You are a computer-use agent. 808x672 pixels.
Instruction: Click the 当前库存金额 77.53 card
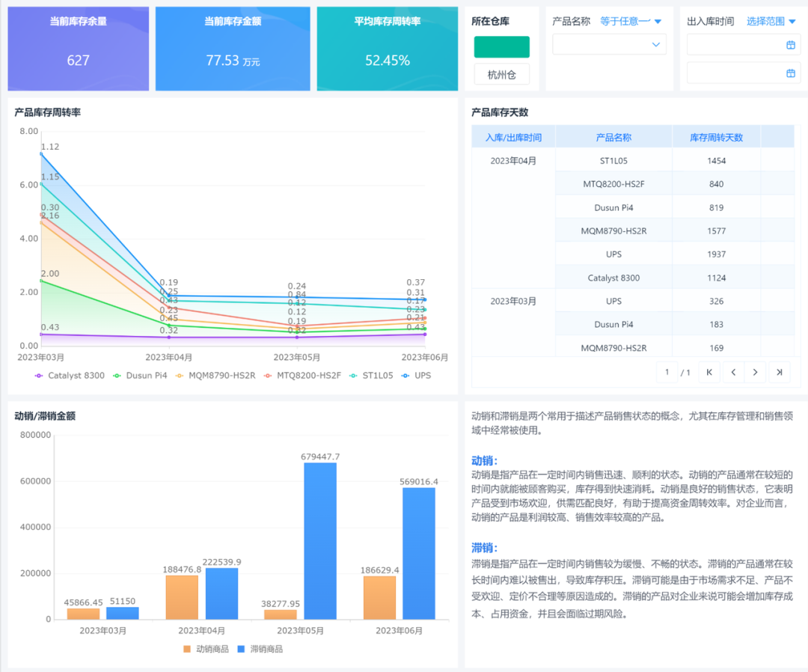[233, 49]
